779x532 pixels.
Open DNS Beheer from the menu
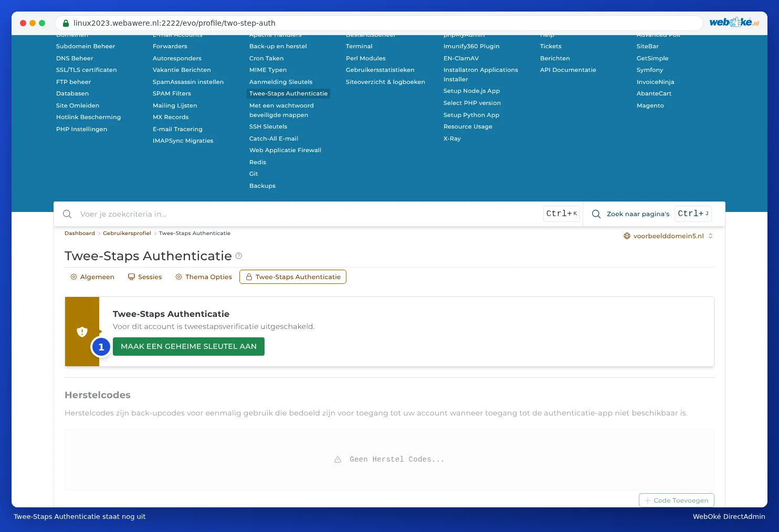(75, 58)
